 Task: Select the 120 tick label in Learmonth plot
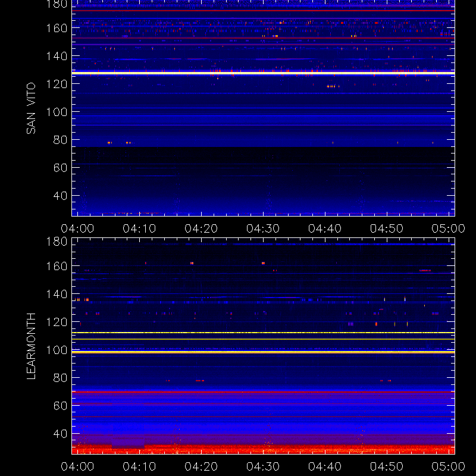[x=57, y=322]
